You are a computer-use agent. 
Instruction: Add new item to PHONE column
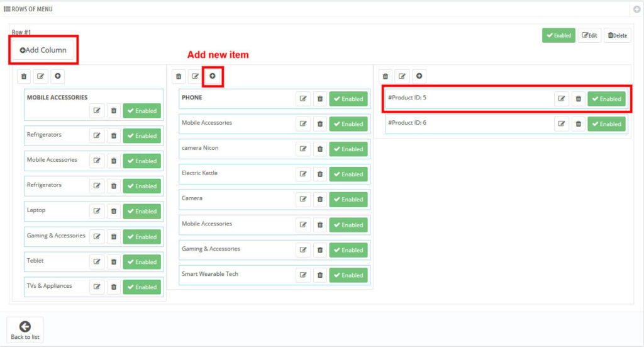coord(213,76)
